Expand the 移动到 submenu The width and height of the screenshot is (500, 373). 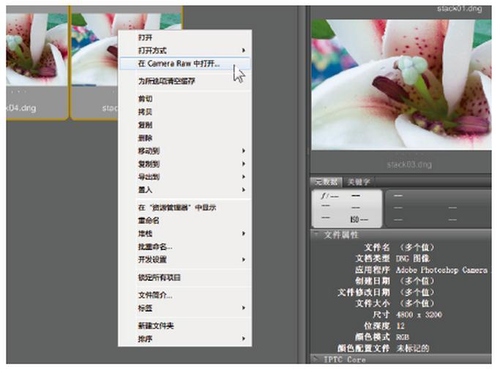click(185, 151)
